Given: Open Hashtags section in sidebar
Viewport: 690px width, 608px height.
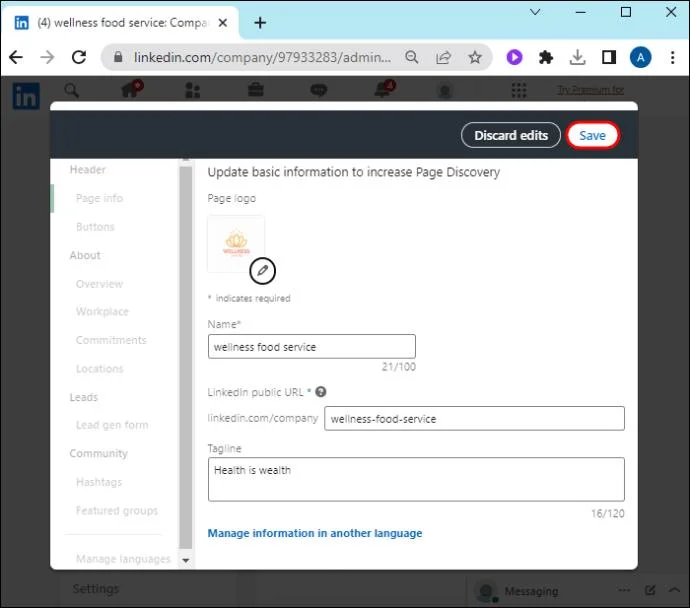Looking at the screenshot, I should (99, 482).
